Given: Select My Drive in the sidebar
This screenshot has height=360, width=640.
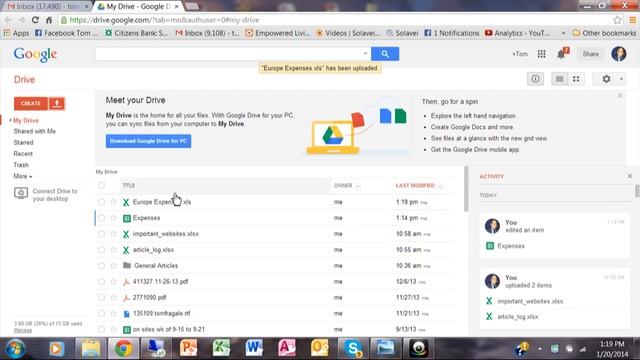Looking at the screenshot, I should 26,120.
